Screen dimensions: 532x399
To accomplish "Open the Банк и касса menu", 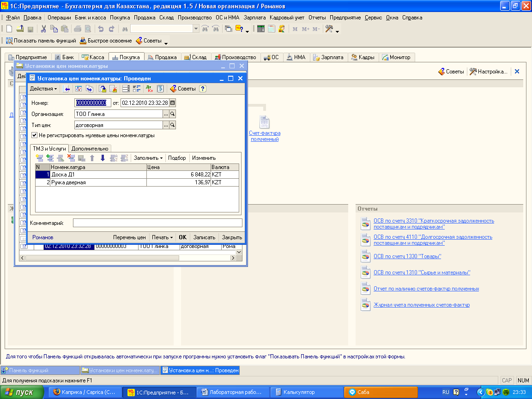I will coord(90,18).
